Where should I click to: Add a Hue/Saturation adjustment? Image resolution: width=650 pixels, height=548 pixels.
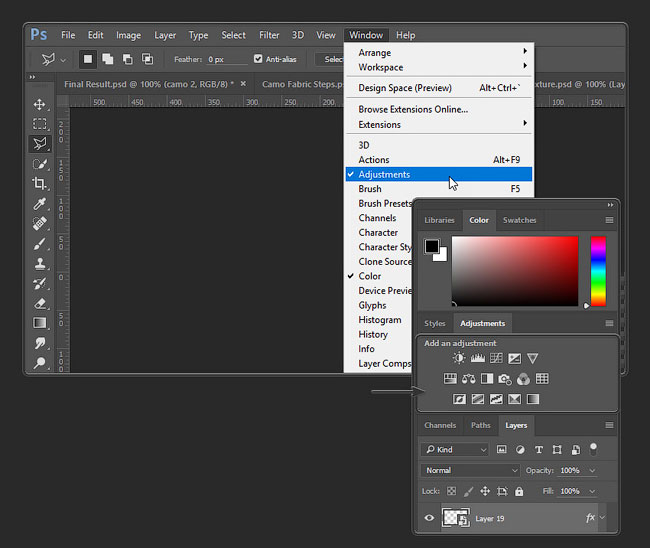pyautogui.click(x=450, y=378)
